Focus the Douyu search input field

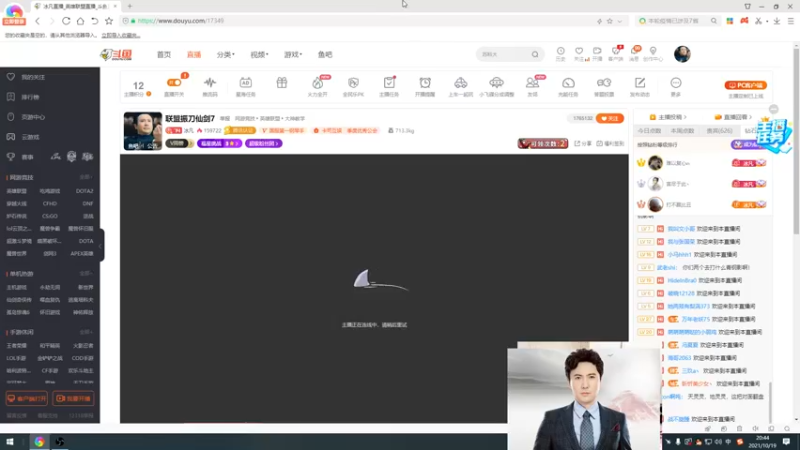pyautogui.click(x=504, y=55)
